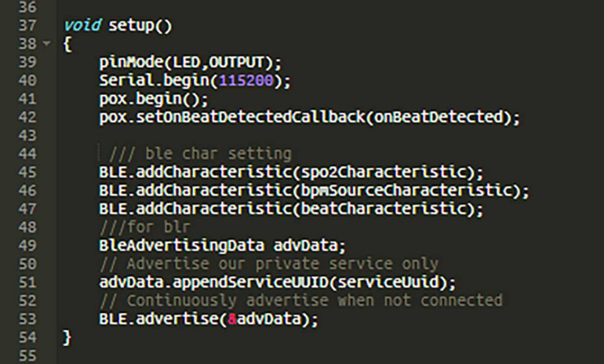Click line number 37 in gutter
The image size is (604, 364).
click(27, 25)
